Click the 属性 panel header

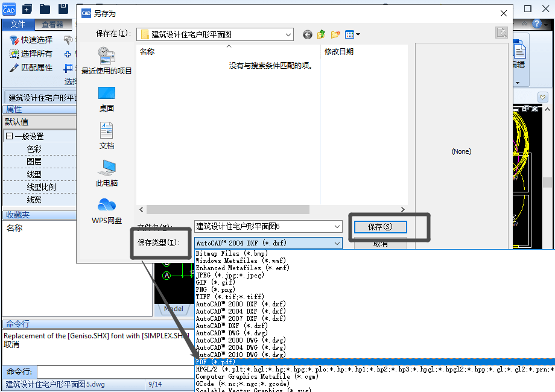click(x=40, y=109)
